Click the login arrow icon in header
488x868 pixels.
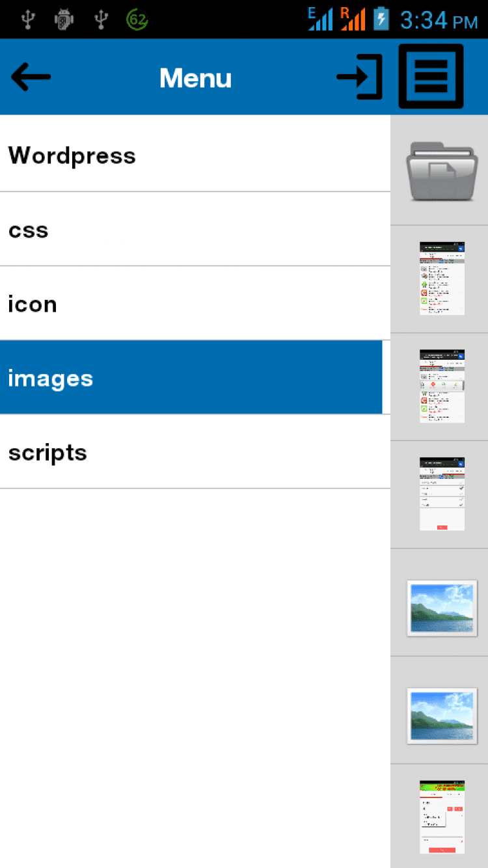tap(359, 77)
